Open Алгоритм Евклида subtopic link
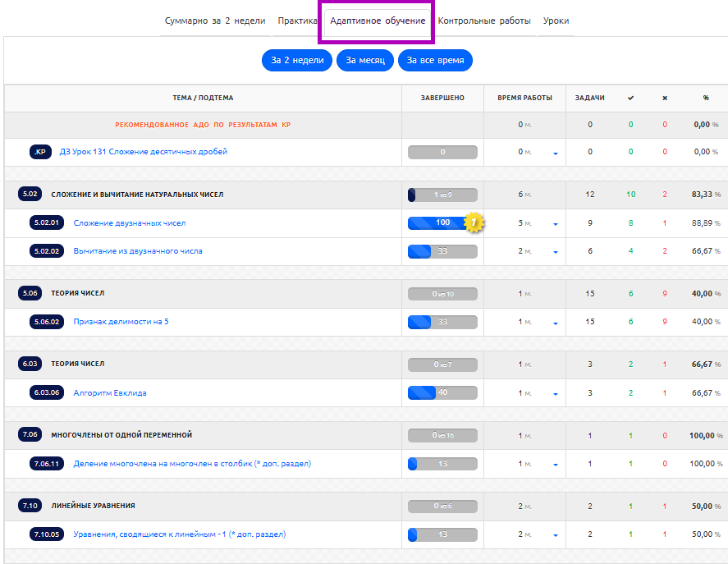The width and height of the screenshot is (728, 564). 110,392
